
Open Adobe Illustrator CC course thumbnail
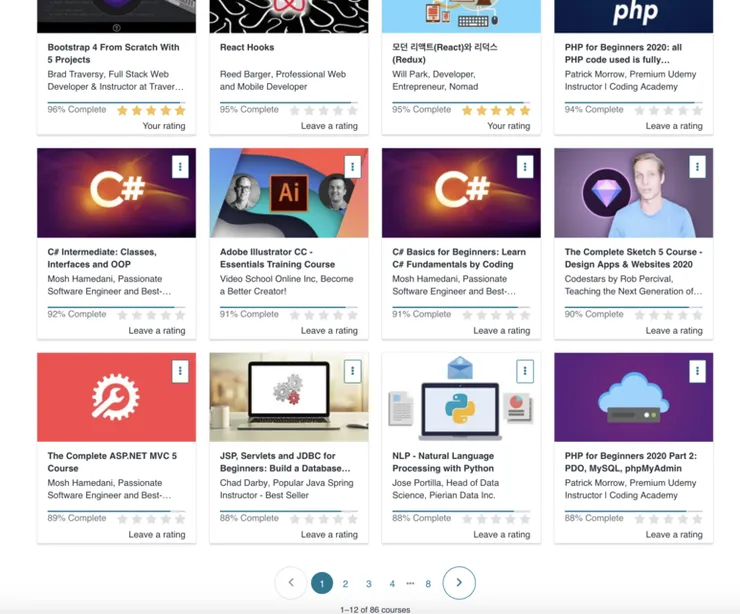point(289,193)
